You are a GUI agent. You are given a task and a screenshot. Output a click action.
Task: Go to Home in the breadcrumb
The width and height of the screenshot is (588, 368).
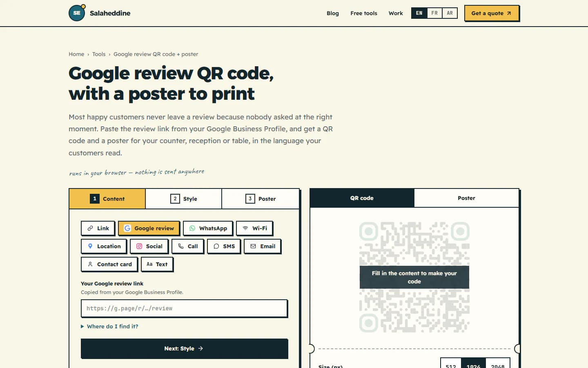(76, 54)
